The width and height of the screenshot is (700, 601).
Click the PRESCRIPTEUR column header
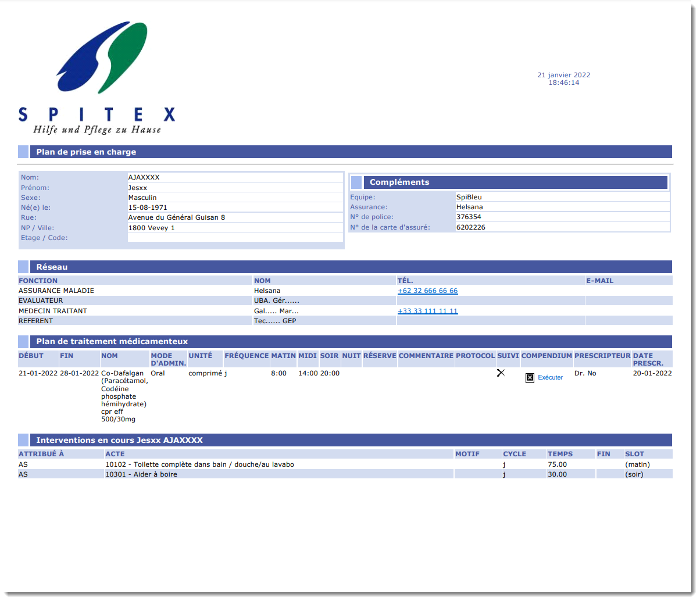pos(602,356)
